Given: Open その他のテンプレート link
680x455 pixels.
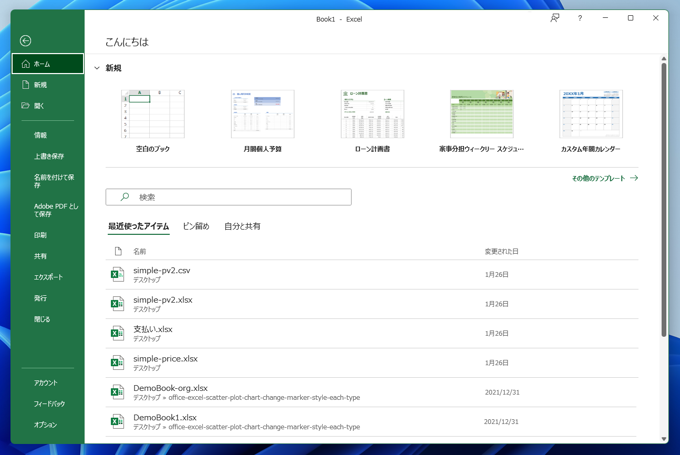Looking at the screenshot, I should click(605, 178).
